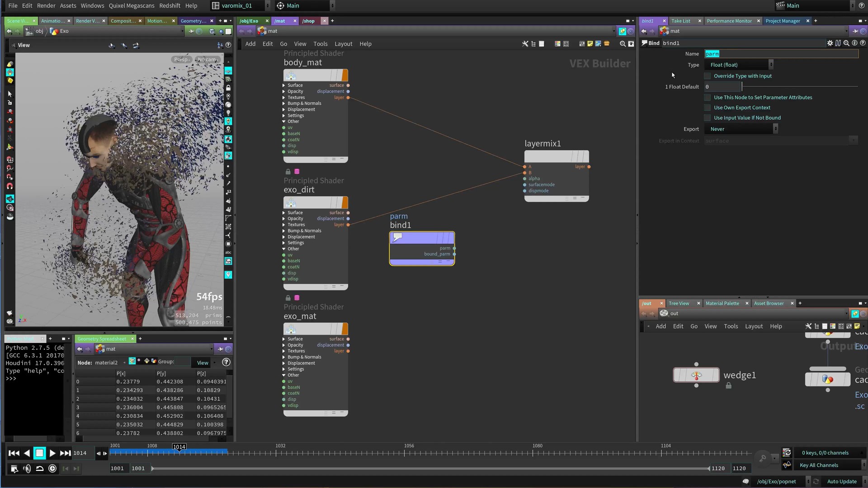Play the timeline forward
Image resolution: width=868 pixels, height=488 pixels.
(x=52, y=453)
